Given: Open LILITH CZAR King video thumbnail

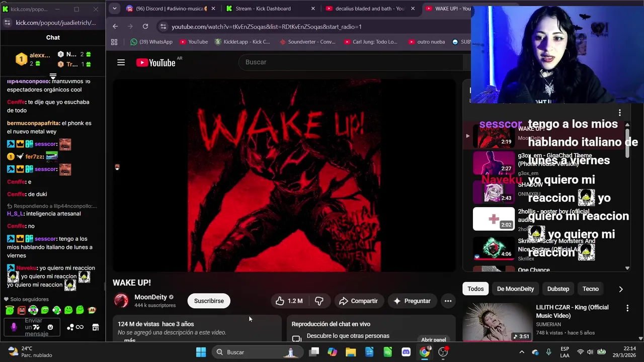Looking at the screenshot, I should point(497,322).
